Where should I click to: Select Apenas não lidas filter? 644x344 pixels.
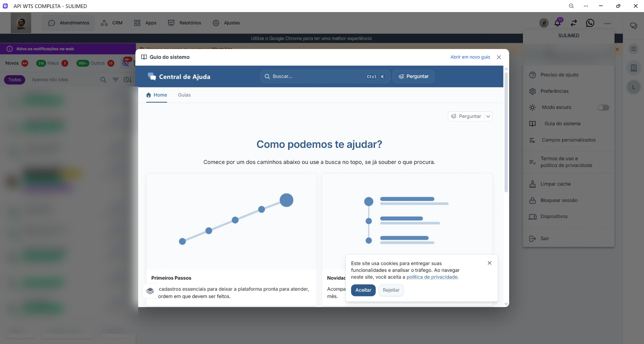50,80
